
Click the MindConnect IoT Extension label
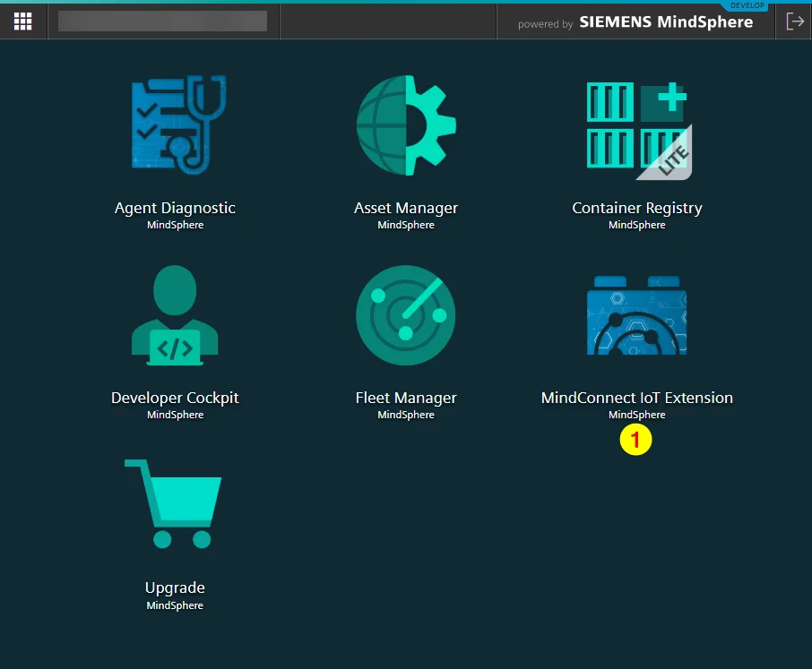tap(637, 398)
